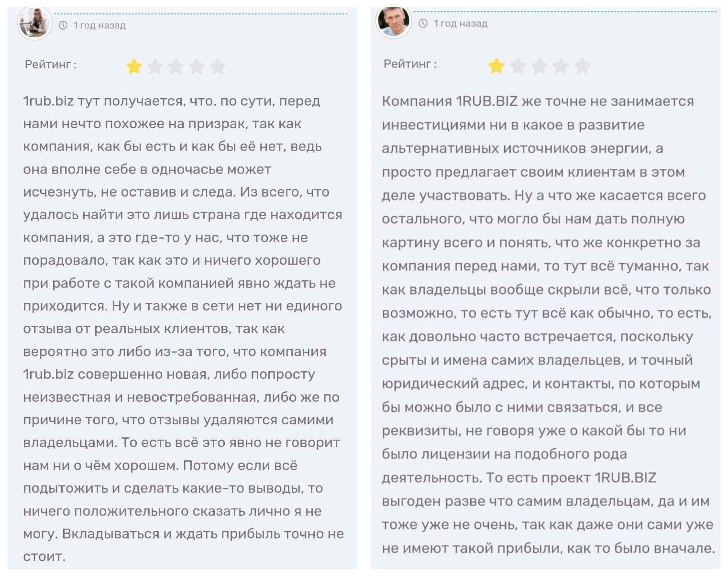Click "1 год назад" timestamp in right review

point(460,23)
